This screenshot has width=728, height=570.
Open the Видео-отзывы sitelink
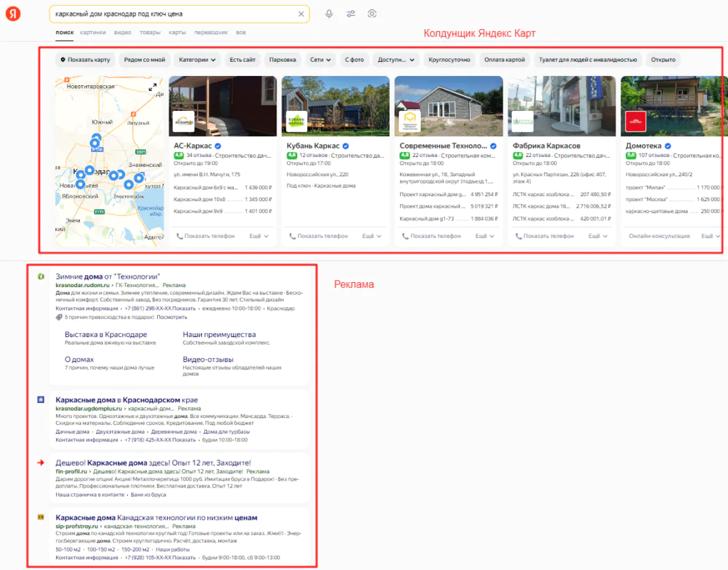click(208, 360)
